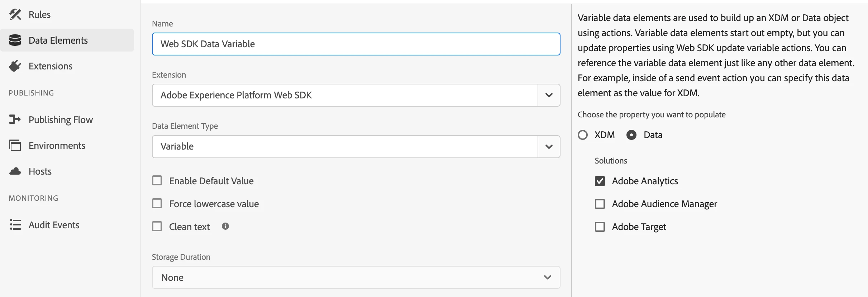Tick the Enable Default Value checkbox
The height and width of the screenshot is (297, 868).
(x=157, y=180)
